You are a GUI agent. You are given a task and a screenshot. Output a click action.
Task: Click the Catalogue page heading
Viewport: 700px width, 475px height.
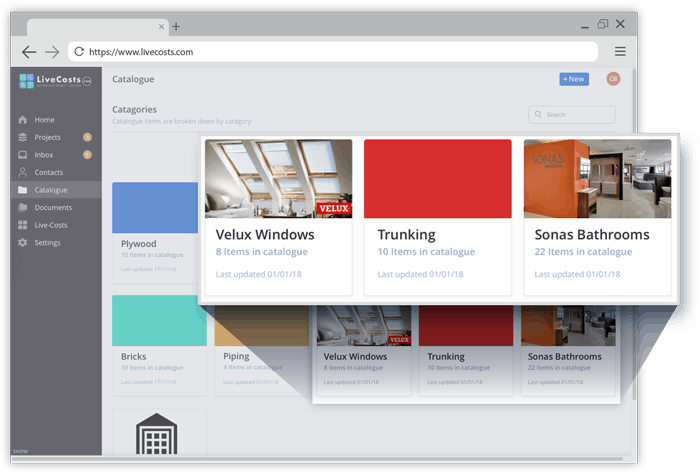133,79
